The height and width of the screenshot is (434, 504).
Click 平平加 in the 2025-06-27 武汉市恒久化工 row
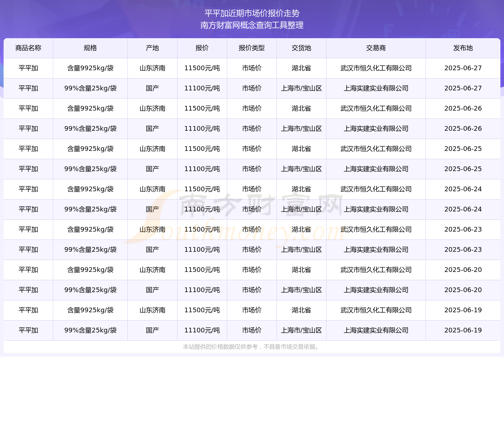click(x=28, y=68)
